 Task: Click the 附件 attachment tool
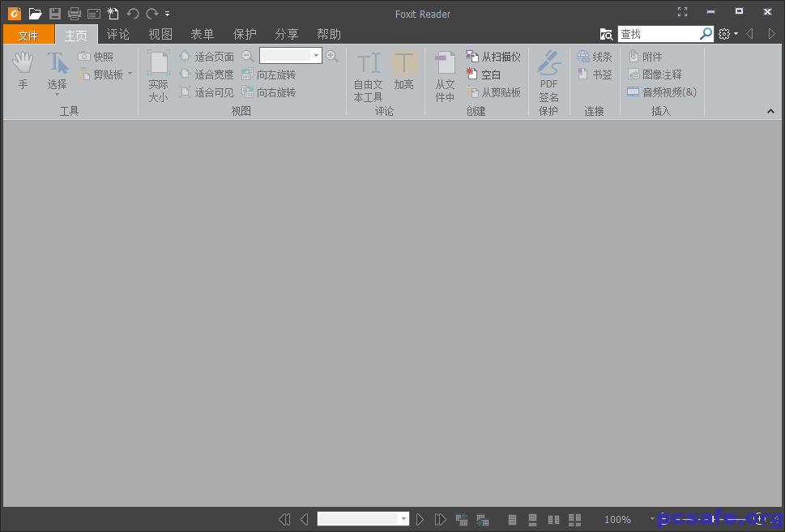[646, 57]
